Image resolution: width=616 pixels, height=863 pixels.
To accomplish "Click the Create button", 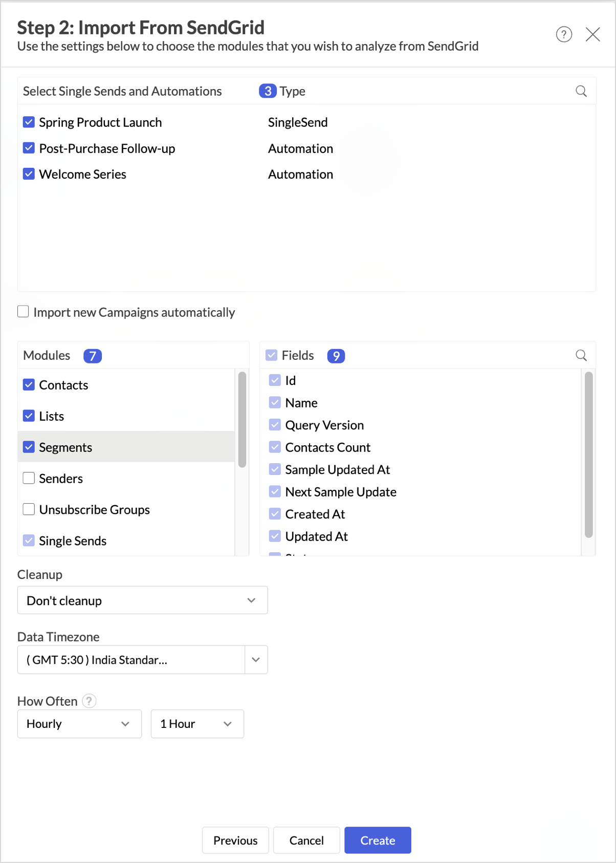I will [x=378, y=840].
